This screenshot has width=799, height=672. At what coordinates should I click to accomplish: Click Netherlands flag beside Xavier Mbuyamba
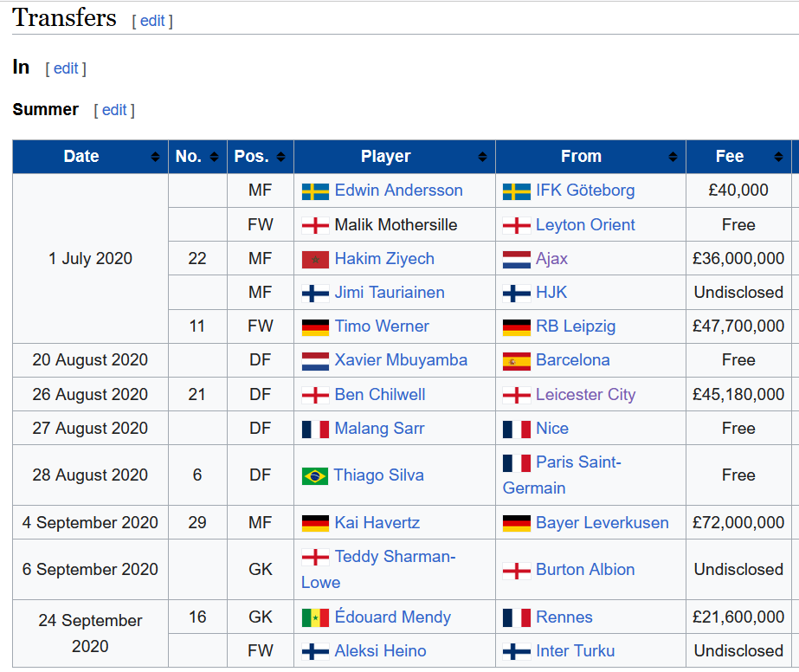[315, 361]
